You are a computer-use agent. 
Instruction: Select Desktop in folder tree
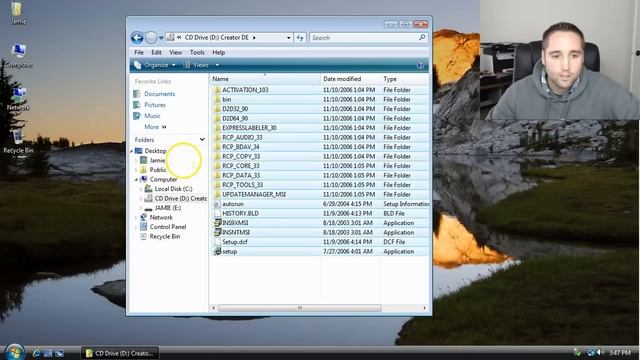click(156, 151)
